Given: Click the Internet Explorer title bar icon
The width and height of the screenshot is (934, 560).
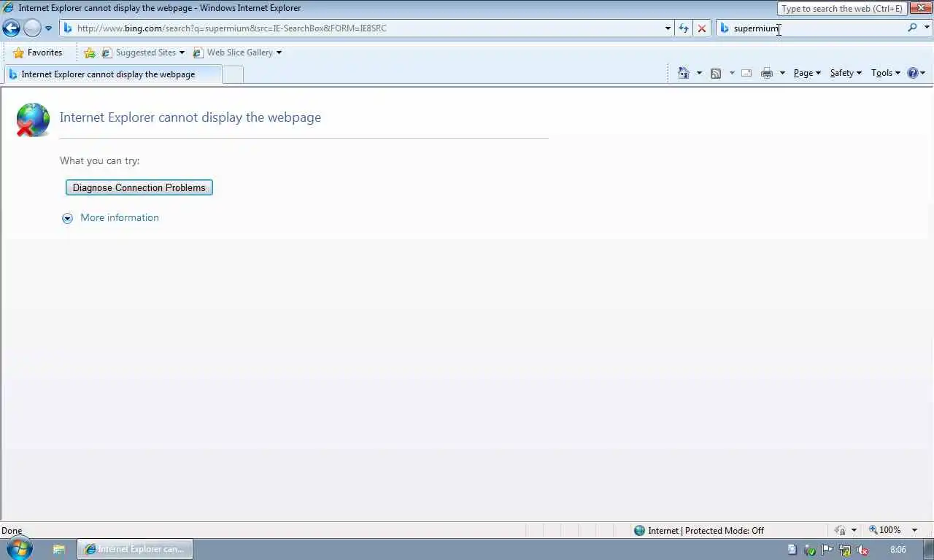Looking at the screenshot, I should (9, 8).
